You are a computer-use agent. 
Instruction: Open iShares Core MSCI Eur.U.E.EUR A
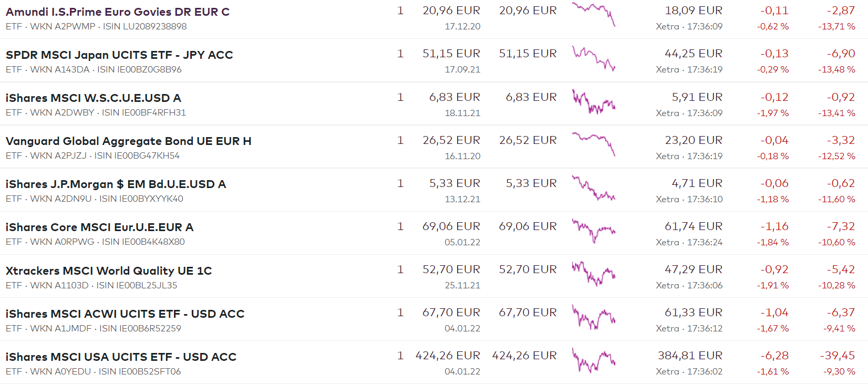tap(100, 227)
